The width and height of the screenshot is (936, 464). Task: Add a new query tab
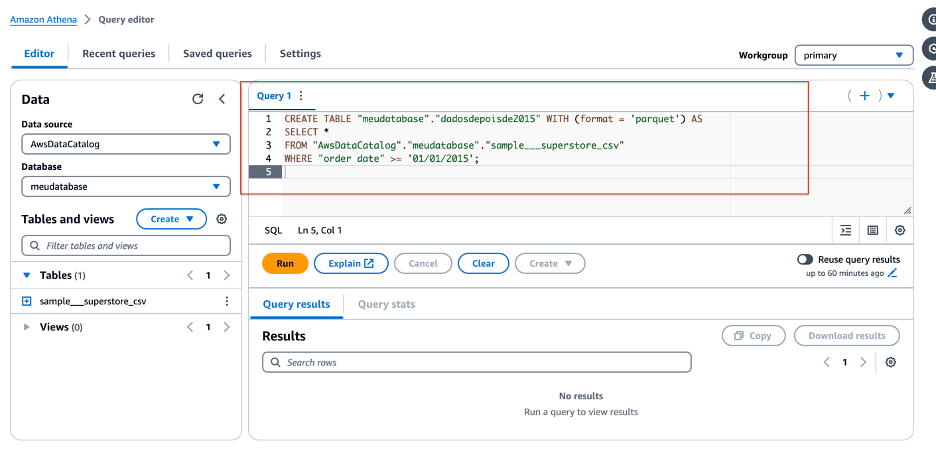pyautogui.click(x=864, y=96)
